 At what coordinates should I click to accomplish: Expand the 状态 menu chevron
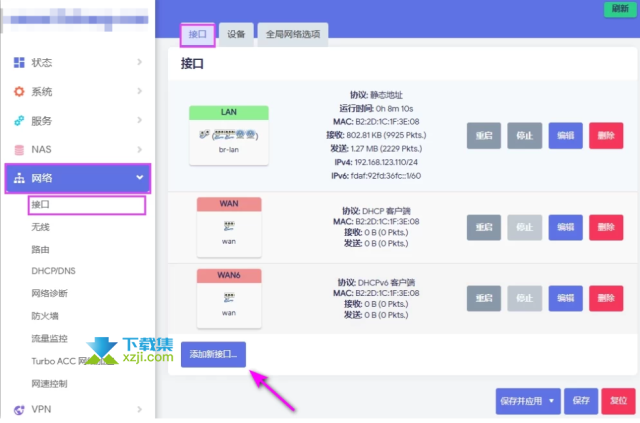[140, 62]
